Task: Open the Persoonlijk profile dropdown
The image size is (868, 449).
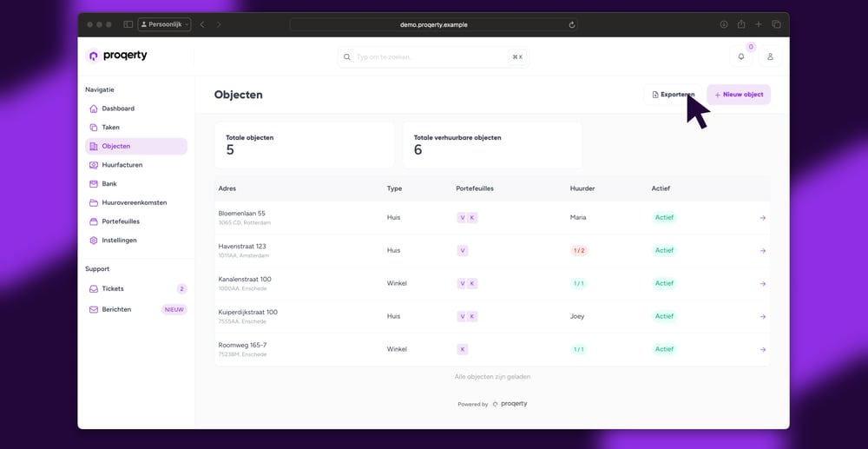Action: tap(164, 24)
